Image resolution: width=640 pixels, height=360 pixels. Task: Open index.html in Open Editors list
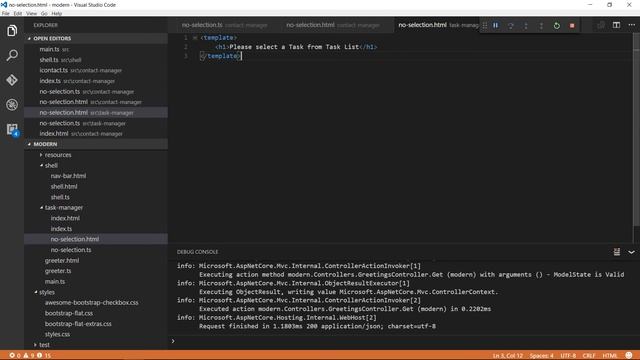pyautogui.click(x=96, y=133)
